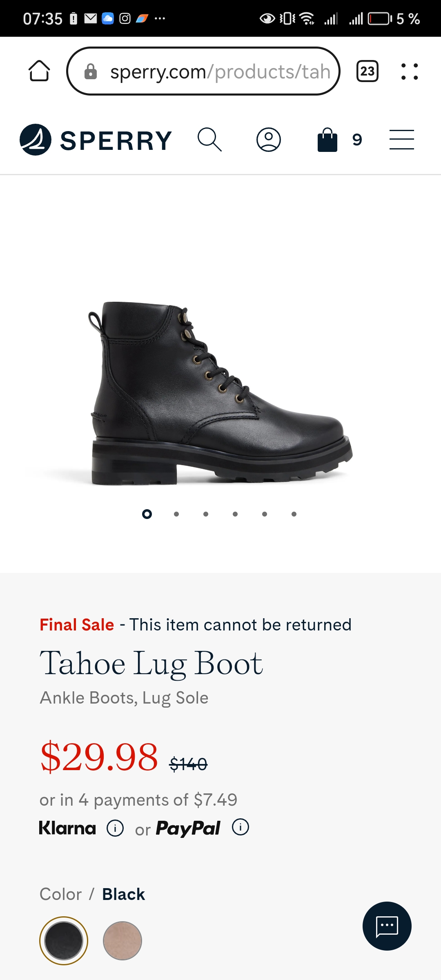
Task: Tap the PayPal info icon
Action: [x=241, y=827]
